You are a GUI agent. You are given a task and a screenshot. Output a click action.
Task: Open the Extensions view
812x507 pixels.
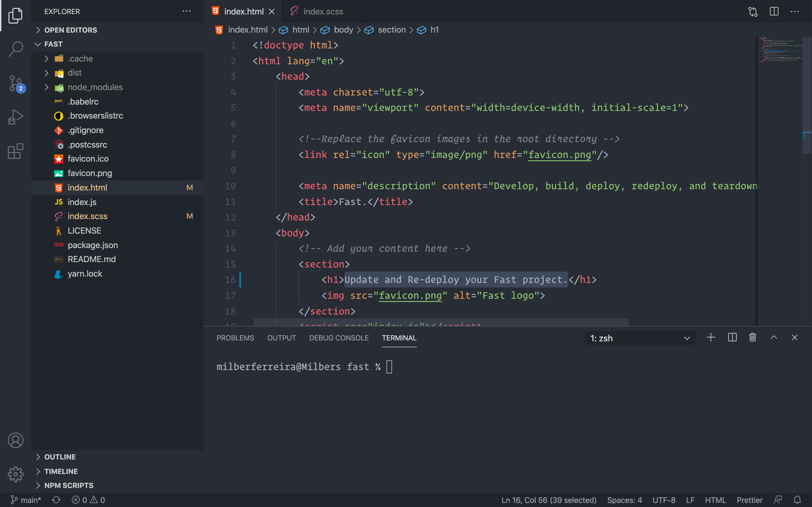[x=15, y=151]
